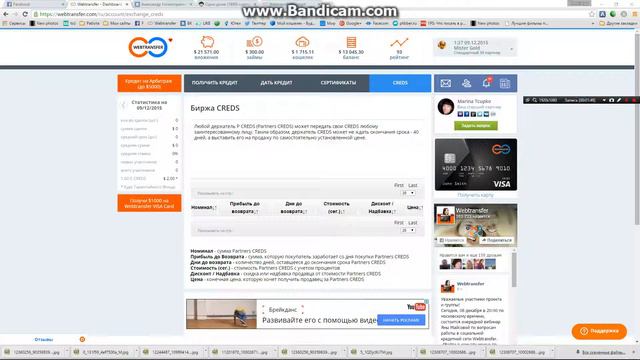Screen dimensions: 640x360
Task: Sort by Дисконт / Надбавка column
Action: coord(382,207)
